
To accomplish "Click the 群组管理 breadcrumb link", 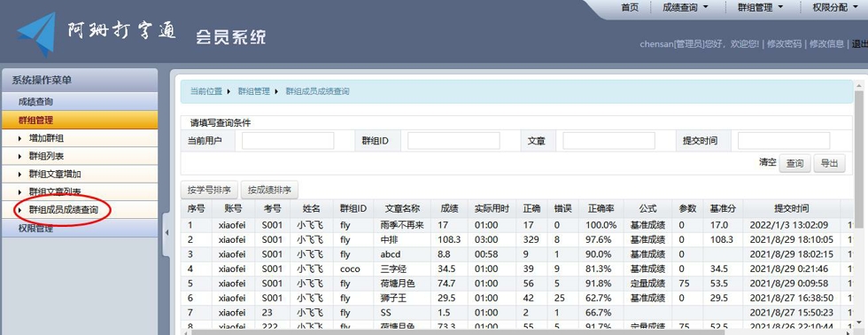I will pos(253,91).
